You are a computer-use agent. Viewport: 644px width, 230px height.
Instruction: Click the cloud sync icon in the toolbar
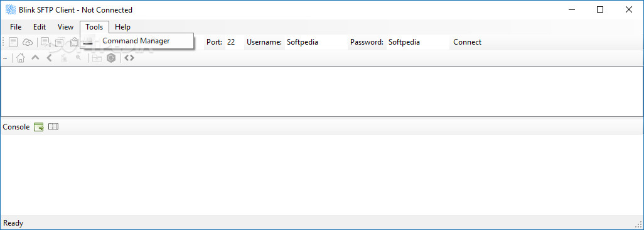pyautogui.click(x=27, y=42)
